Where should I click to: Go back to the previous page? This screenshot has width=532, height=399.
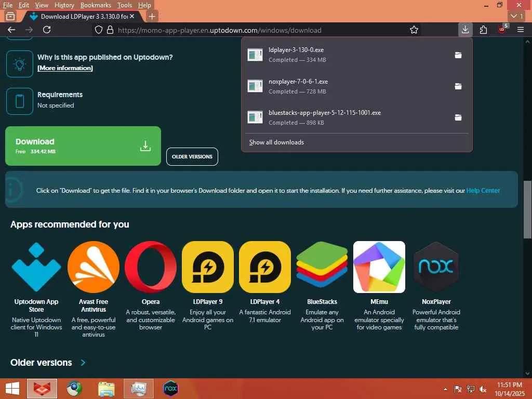11,30
